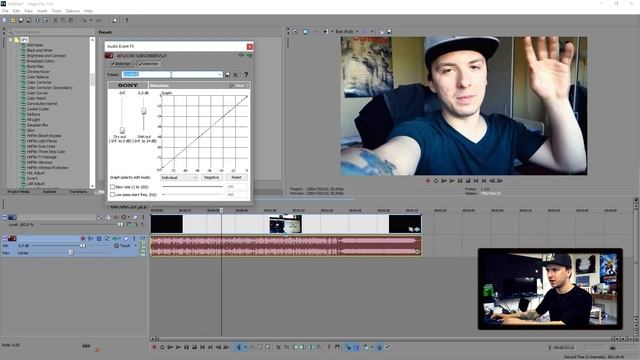640x360 pixels.
Task: Open the Edit menu
Action: [x=16, y=11]
